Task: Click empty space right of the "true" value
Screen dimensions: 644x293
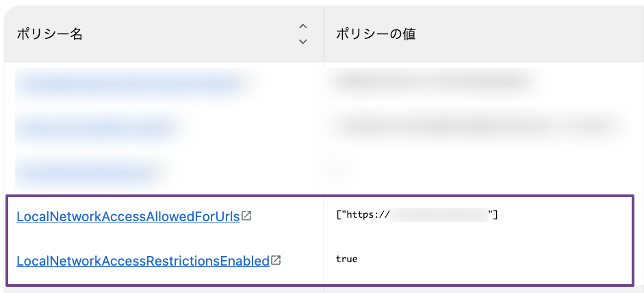Action: 493,259
